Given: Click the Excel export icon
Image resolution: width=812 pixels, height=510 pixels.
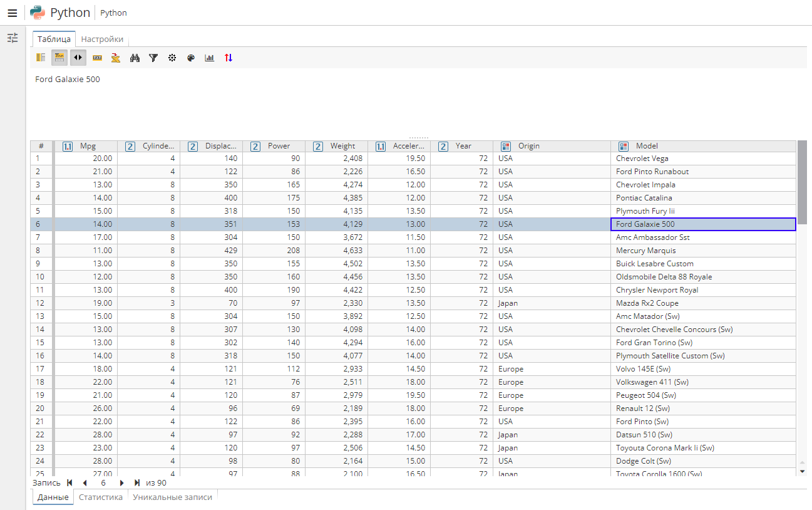Looking at the screenshot, I should 116,58.
